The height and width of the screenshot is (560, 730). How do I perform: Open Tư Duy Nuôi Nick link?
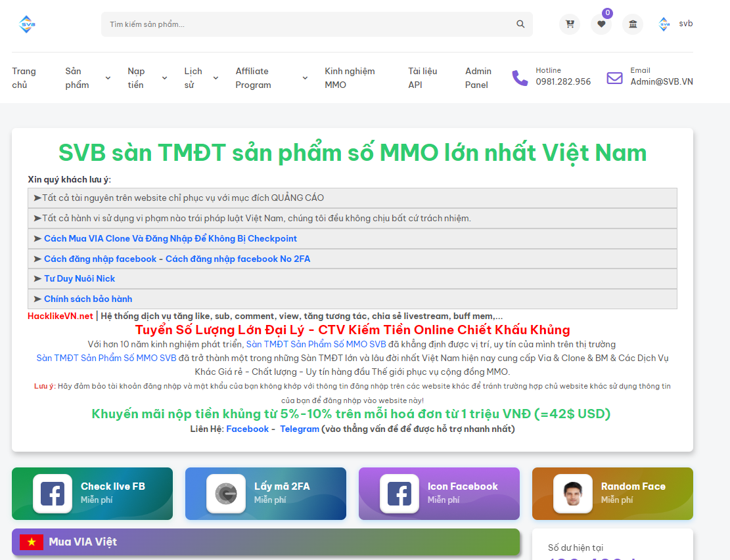[x=80, y=278]
